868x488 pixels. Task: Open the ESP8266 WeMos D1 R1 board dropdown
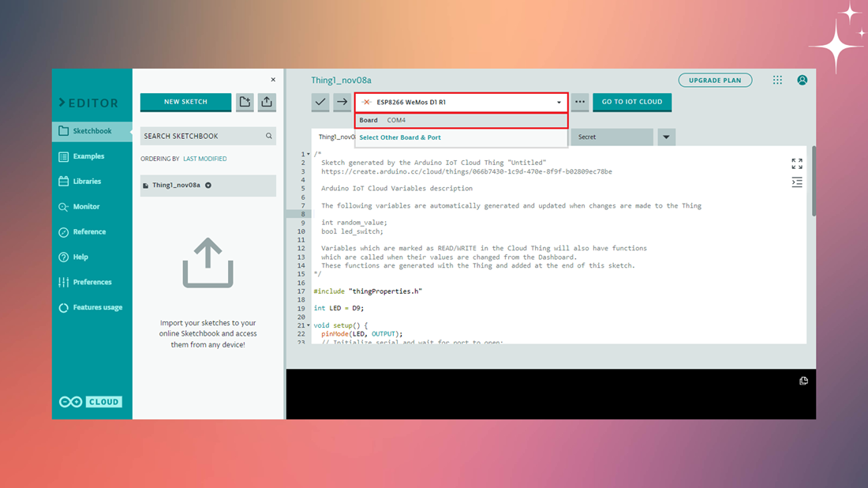(461, 103)
